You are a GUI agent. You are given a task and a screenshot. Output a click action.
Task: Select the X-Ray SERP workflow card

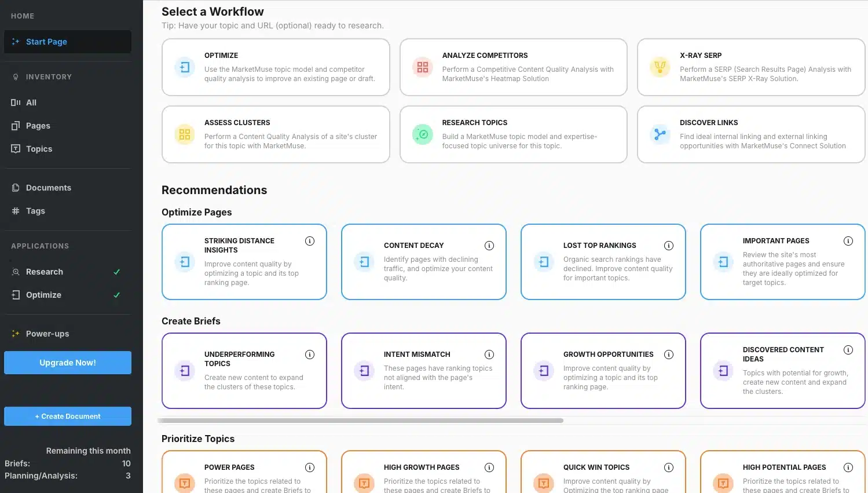click(x=751, y=67)
